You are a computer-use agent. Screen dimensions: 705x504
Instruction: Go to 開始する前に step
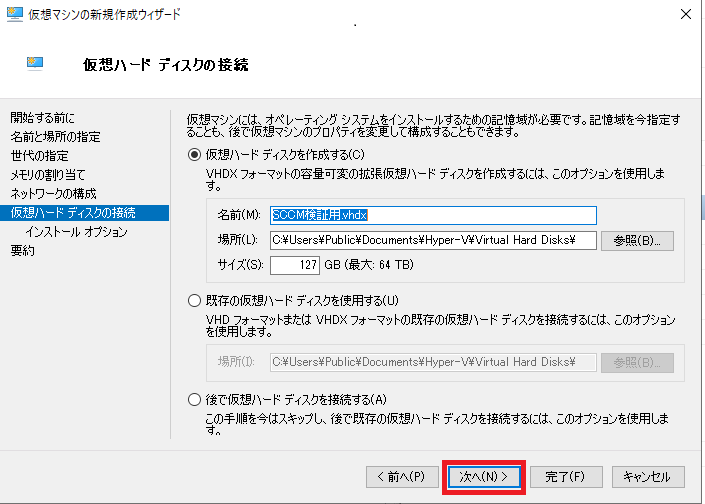43,118
